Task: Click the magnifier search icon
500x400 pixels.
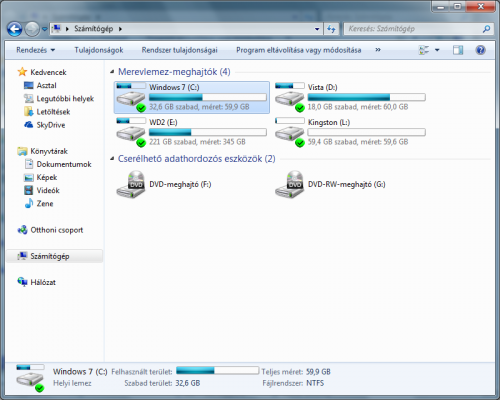Action: [x=486, y=29]
